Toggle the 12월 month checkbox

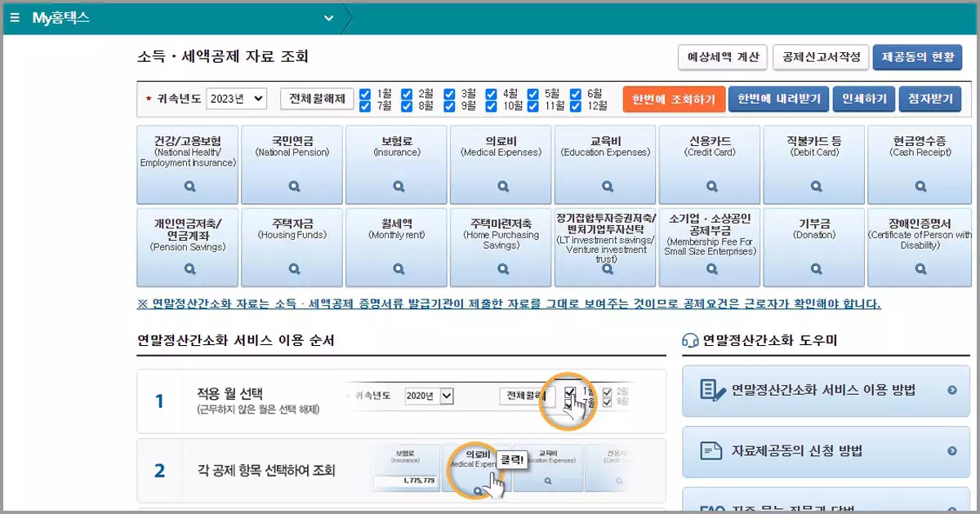point(577,104)
